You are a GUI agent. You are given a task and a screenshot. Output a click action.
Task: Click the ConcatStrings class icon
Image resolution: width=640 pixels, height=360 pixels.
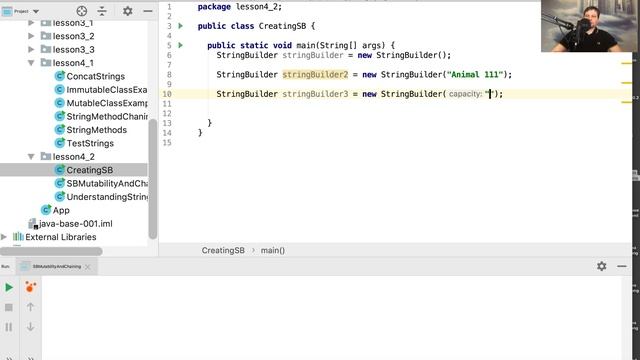click(x=60, y=76)
